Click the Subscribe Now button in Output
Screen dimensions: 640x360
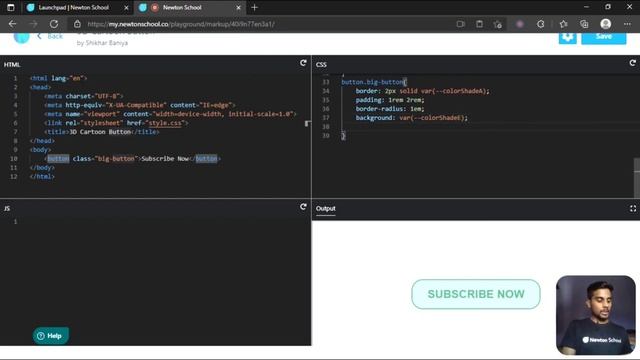click(476, 294)
